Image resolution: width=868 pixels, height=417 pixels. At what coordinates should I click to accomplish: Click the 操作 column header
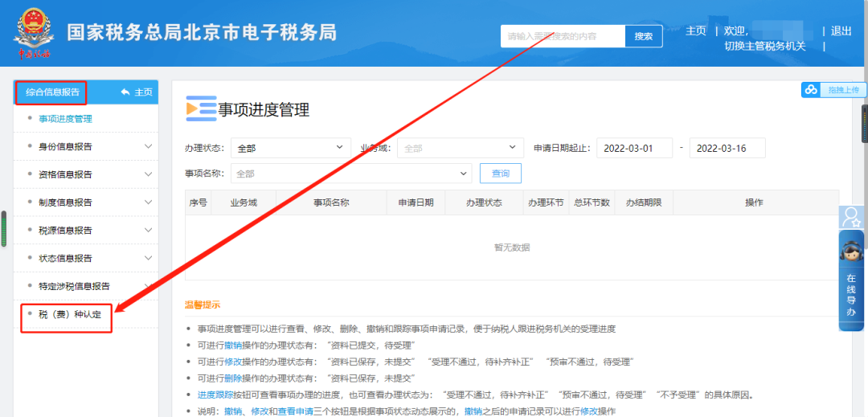(x=755, y=202)
